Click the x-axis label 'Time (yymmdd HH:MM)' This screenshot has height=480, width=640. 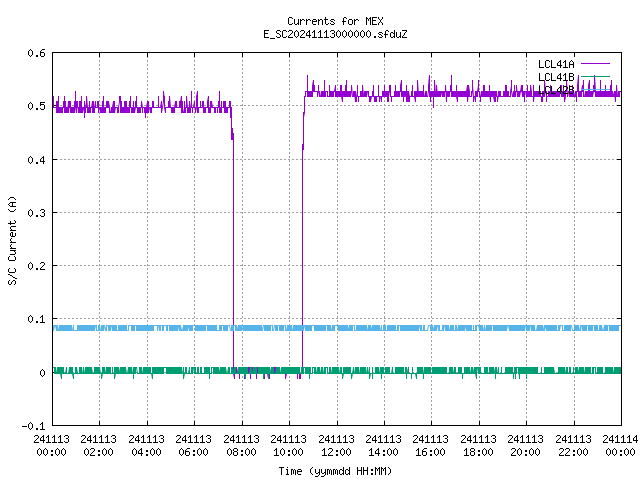[335, 471]
